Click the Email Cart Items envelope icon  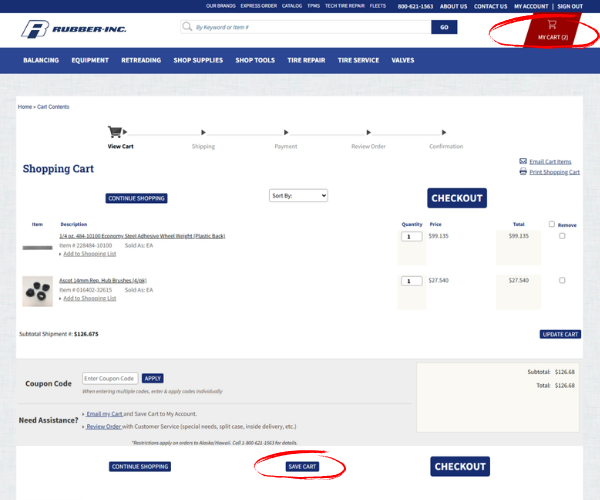click(x=523, y=161)
